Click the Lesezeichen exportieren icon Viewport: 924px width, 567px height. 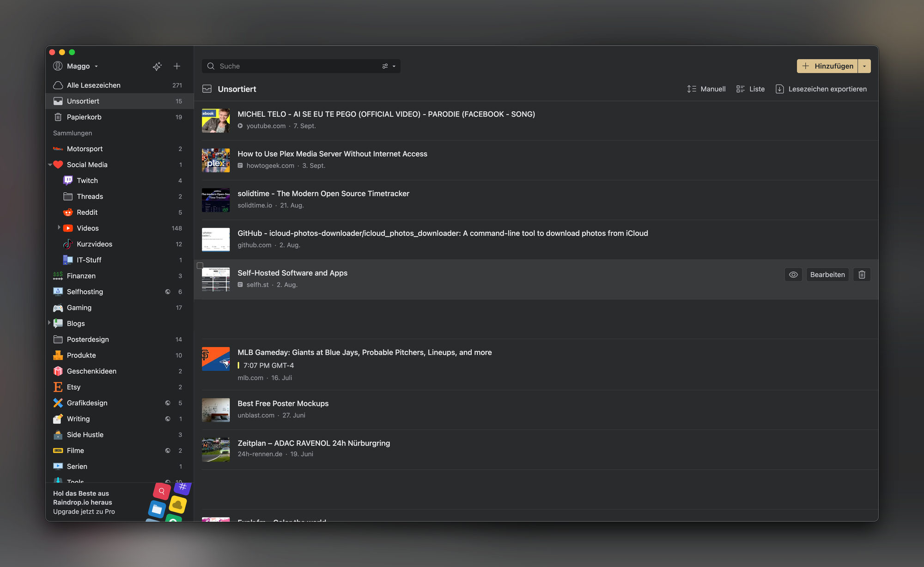(779, 89)
